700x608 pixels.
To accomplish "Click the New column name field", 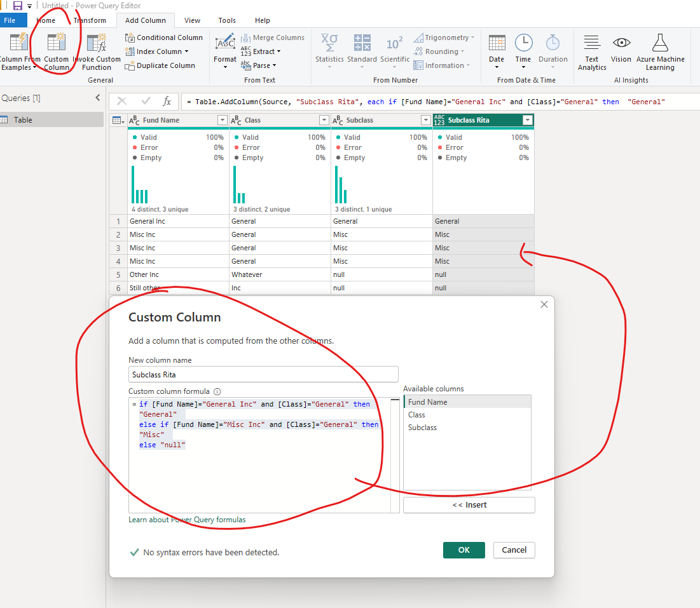I will coord(263,375).
